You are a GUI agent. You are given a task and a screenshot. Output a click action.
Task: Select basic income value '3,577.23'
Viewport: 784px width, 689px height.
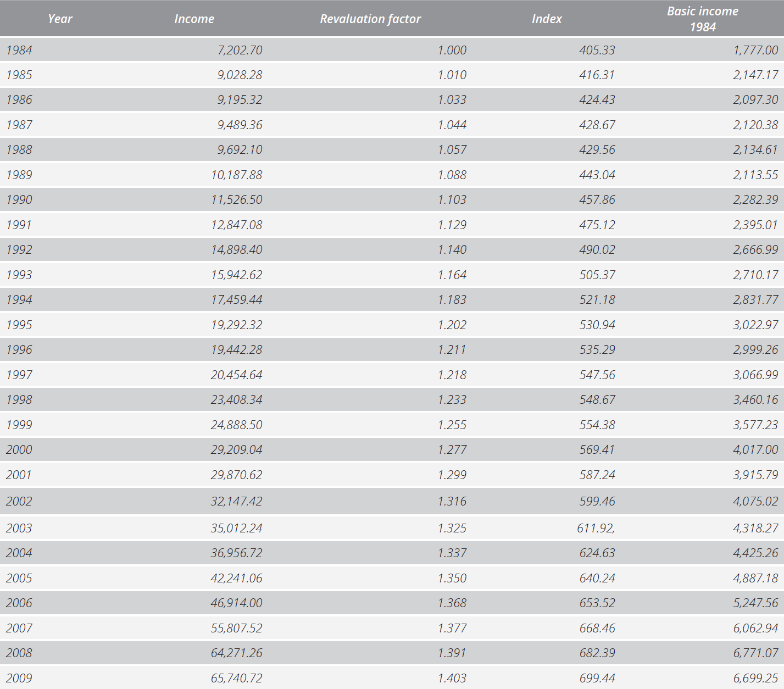click(x=756, y=425)
